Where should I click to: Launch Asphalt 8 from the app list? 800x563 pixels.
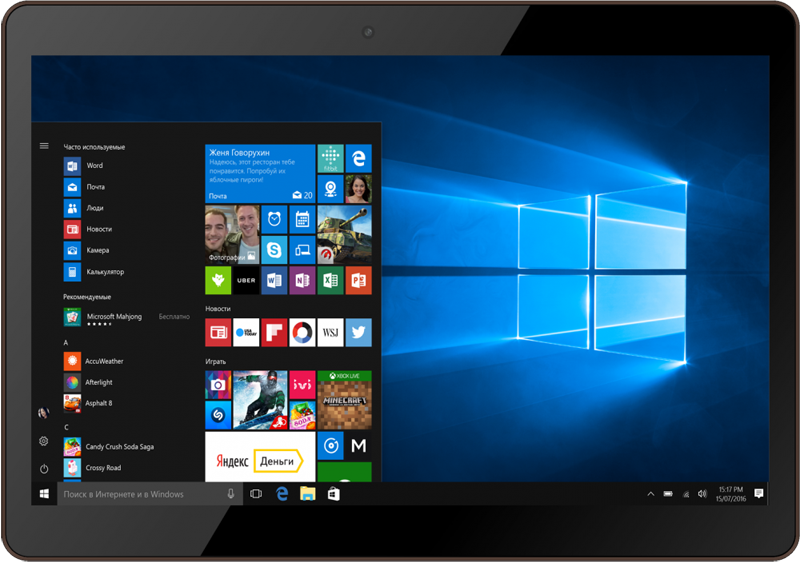coord(88,403)
